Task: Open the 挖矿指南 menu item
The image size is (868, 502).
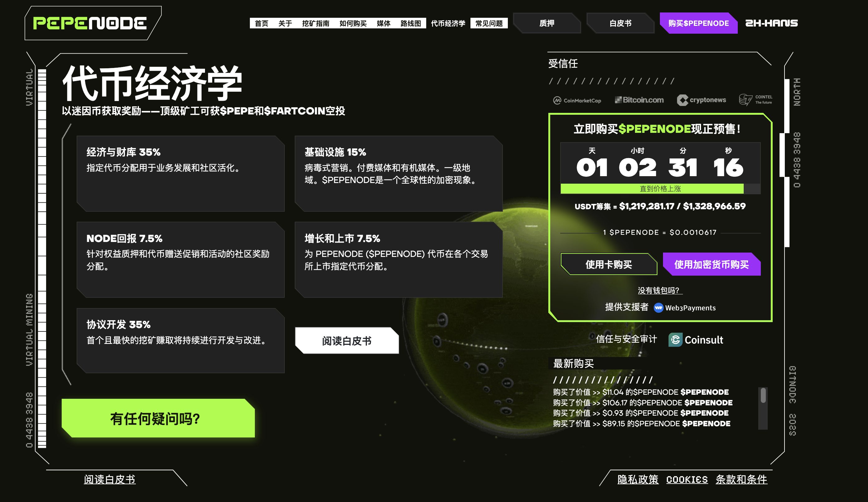Action: [x=316, y=23]
